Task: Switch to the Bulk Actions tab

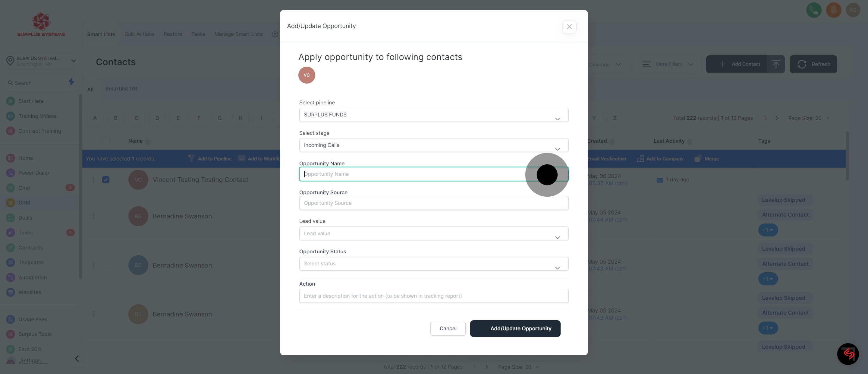Action: [139, 34]
